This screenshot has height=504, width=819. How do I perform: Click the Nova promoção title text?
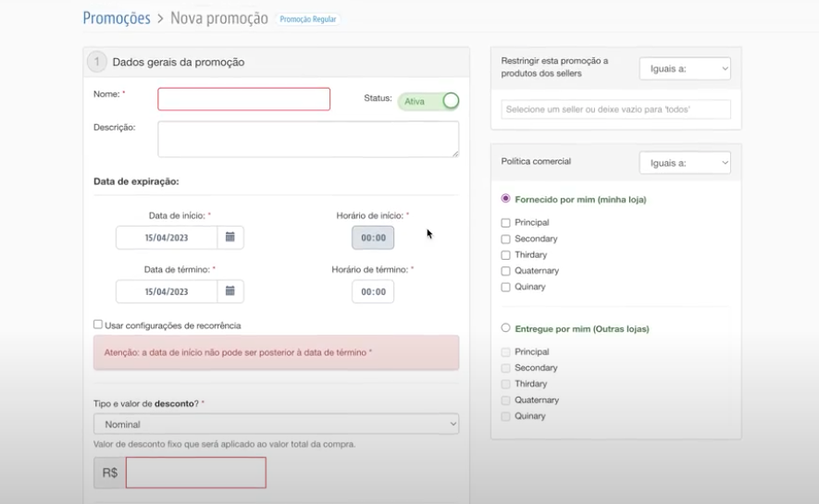point(218,18)
